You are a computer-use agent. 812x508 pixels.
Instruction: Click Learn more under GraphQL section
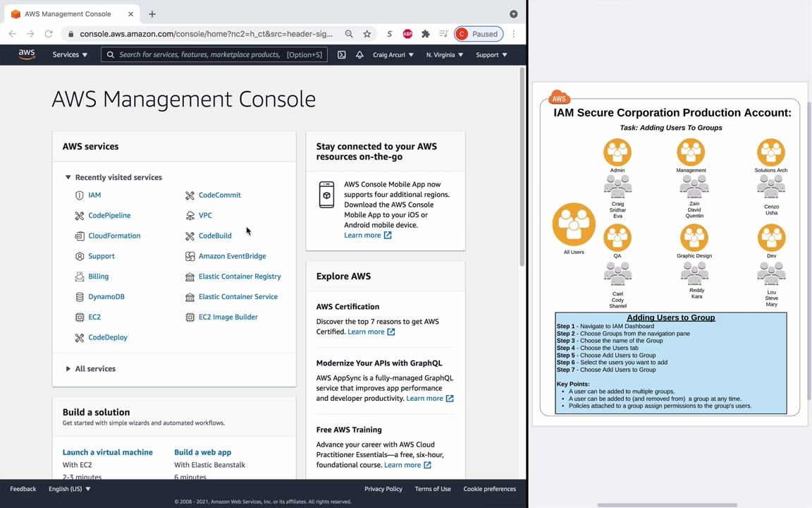pyautogui.click(x=430, y=398)
